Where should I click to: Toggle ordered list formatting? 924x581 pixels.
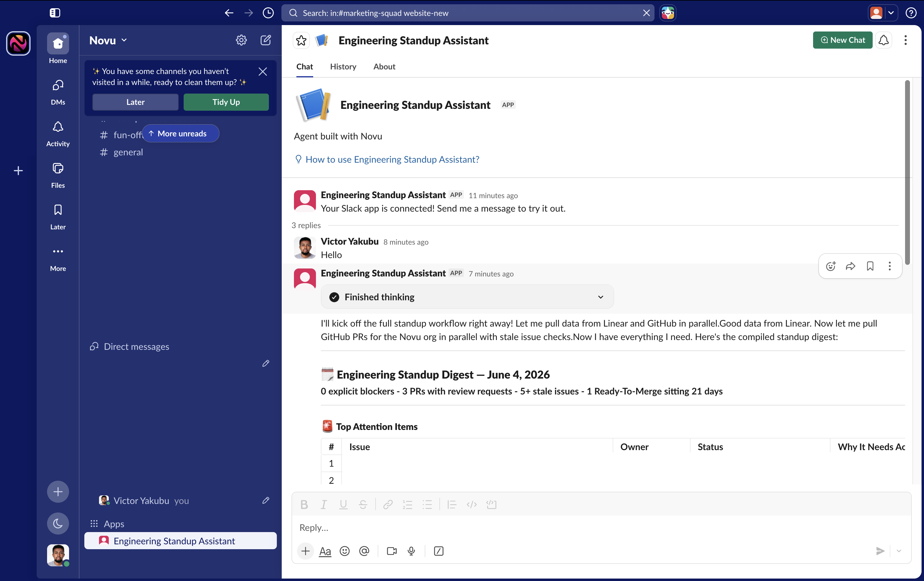click(408, 505)
